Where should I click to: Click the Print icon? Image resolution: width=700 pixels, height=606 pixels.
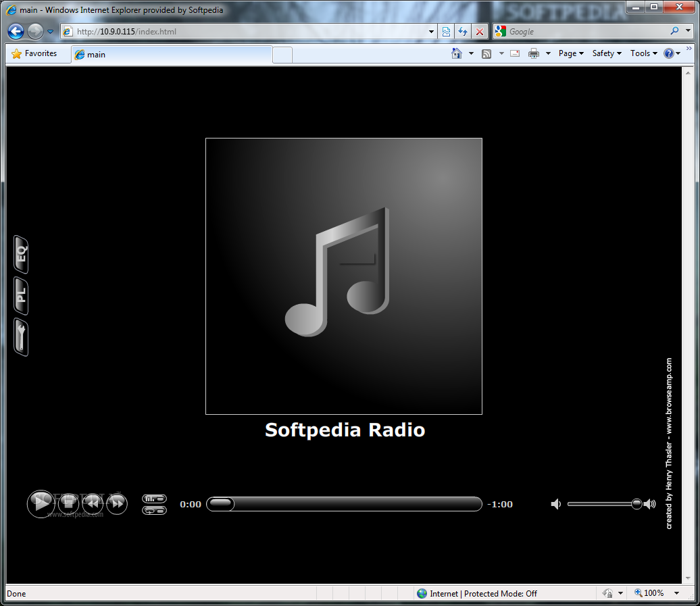point(534,53)
